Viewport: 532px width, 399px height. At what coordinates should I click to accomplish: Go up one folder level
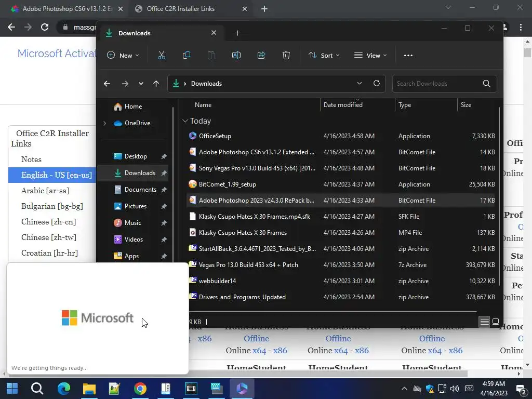click(x=156, y=84)
